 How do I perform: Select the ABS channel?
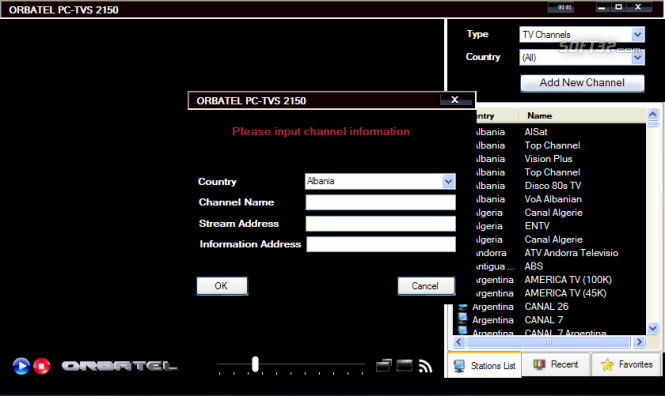[534, 266]
